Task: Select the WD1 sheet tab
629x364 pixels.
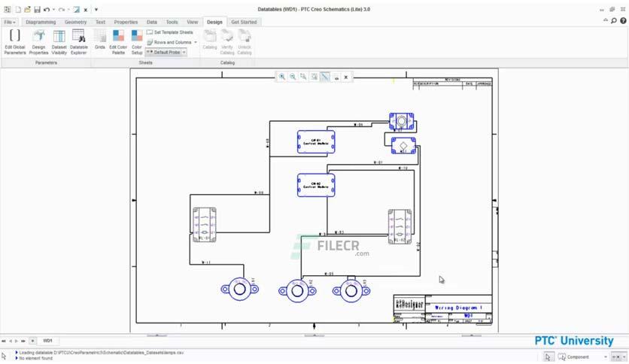Action: 47,341
